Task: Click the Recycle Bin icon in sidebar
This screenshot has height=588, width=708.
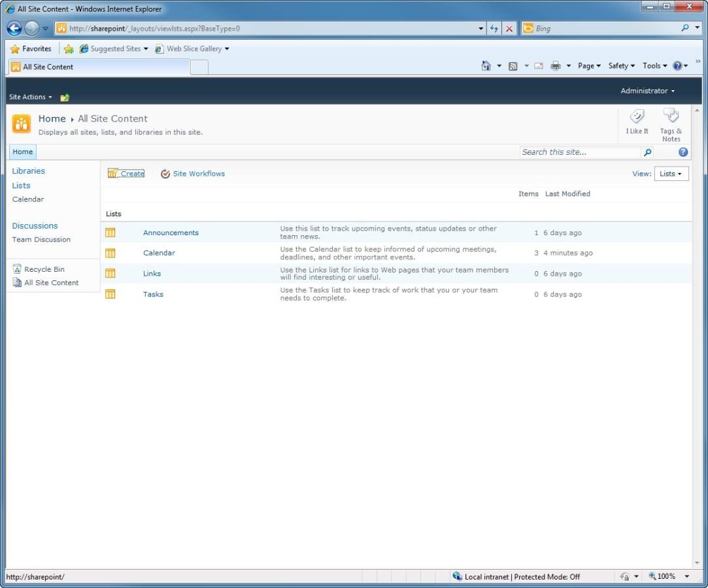Action: click(x=18, y=269)
